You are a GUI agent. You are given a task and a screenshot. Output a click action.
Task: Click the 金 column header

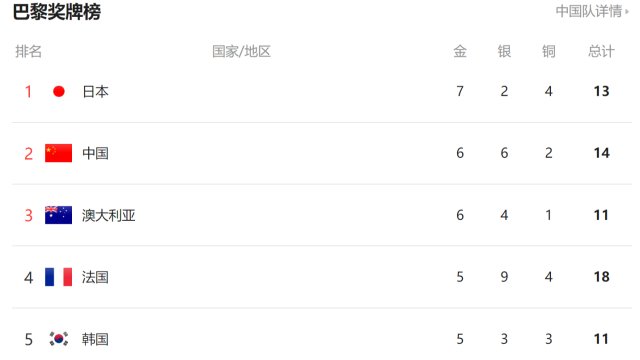[x=460, y=51]
